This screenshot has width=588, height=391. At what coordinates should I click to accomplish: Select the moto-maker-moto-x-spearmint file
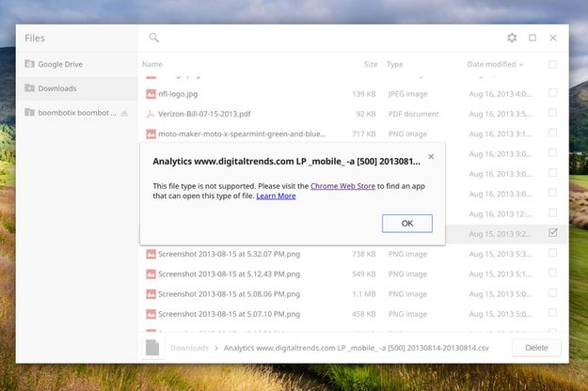click(242, 134)
